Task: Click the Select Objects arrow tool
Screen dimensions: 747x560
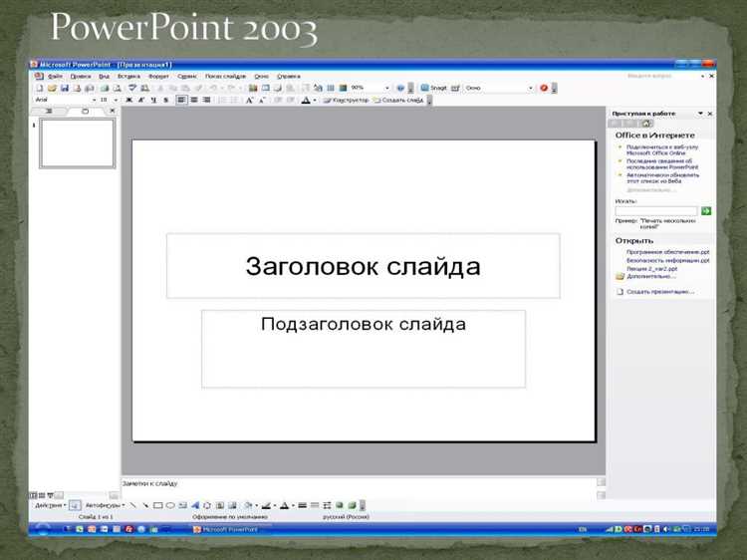Action: click(x=75, y=505)
